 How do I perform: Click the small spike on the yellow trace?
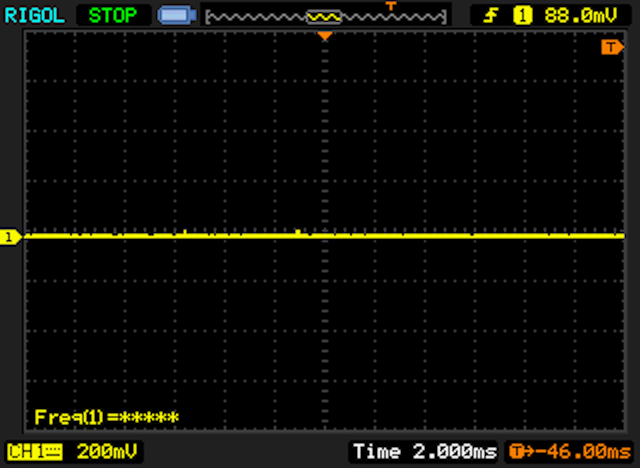tap(297, 232)
